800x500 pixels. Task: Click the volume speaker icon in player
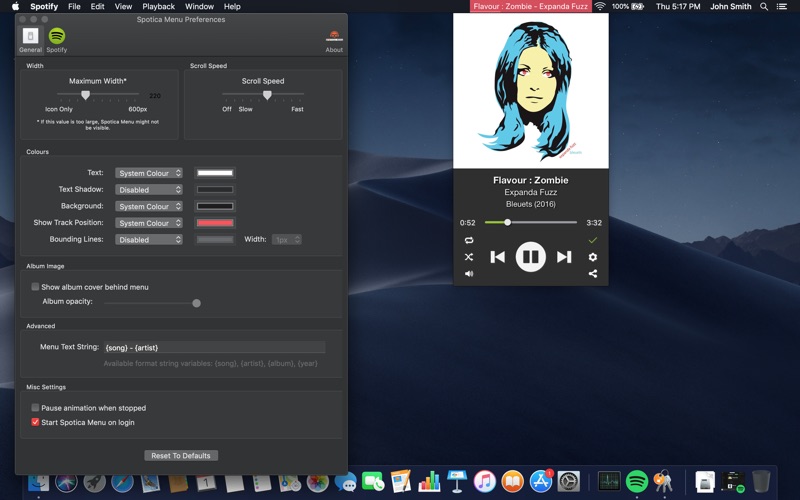click(x=469, y=273)
